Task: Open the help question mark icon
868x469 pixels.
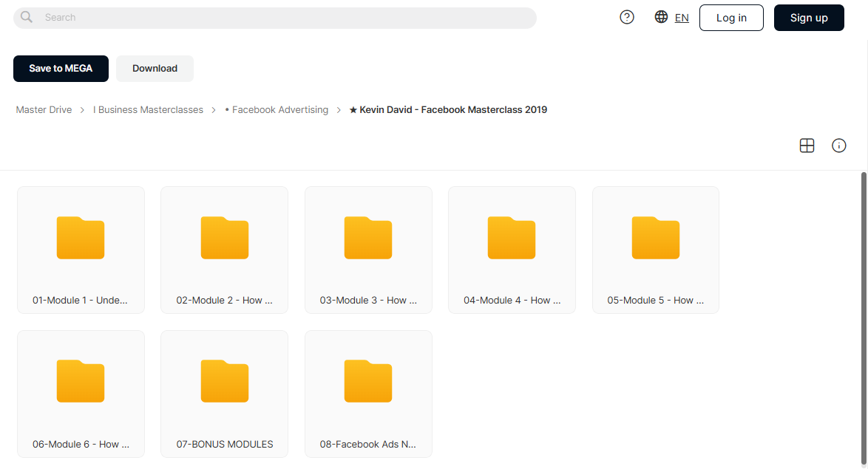Action: tap(627, 17)
